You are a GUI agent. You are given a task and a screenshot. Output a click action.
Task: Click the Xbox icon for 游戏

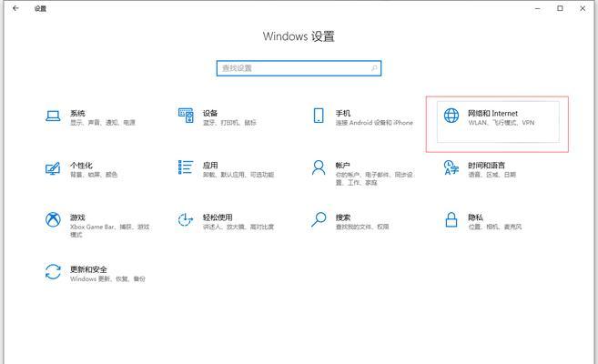click(x=53, y=219)
